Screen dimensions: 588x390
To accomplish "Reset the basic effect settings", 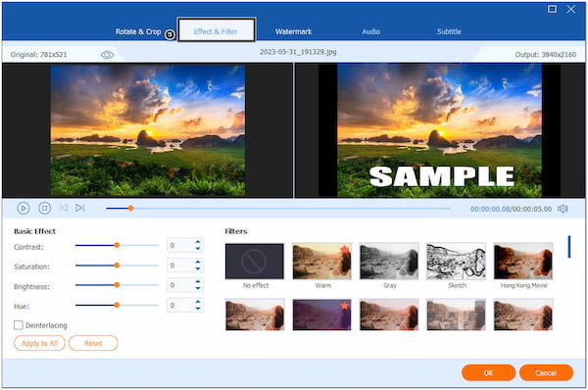I will tap(93, 343).
